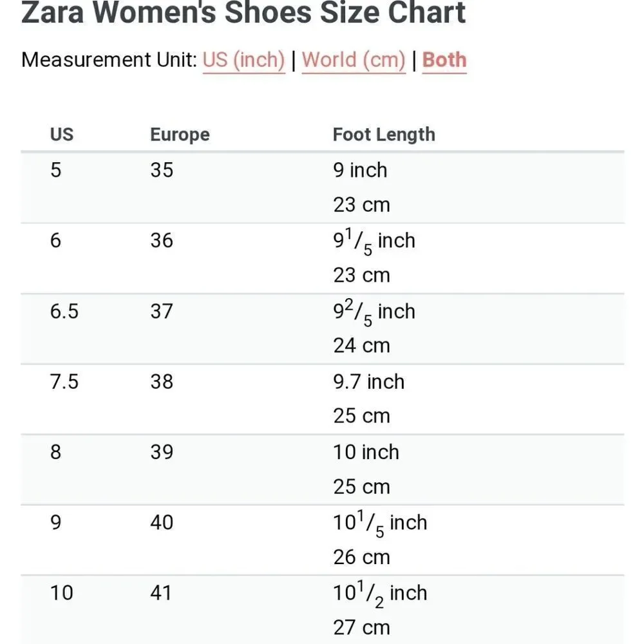Click the Europe column header

point(180,135)
